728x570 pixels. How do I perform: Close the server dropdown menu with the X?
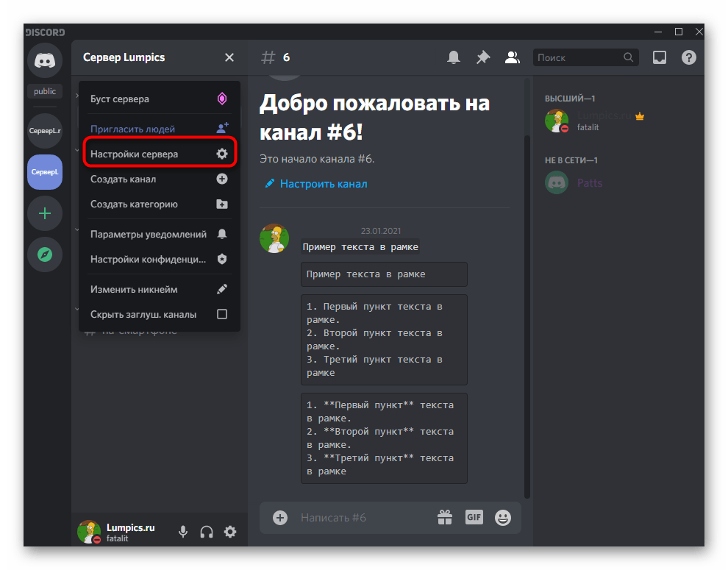click(x=229, y=57)
